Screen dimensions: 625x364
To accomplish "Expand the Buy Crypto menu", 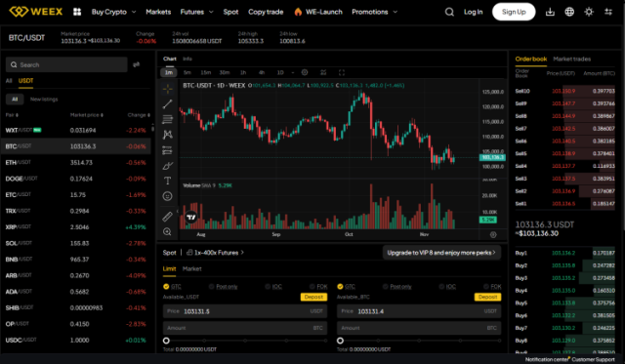I will tap(114, 12).
